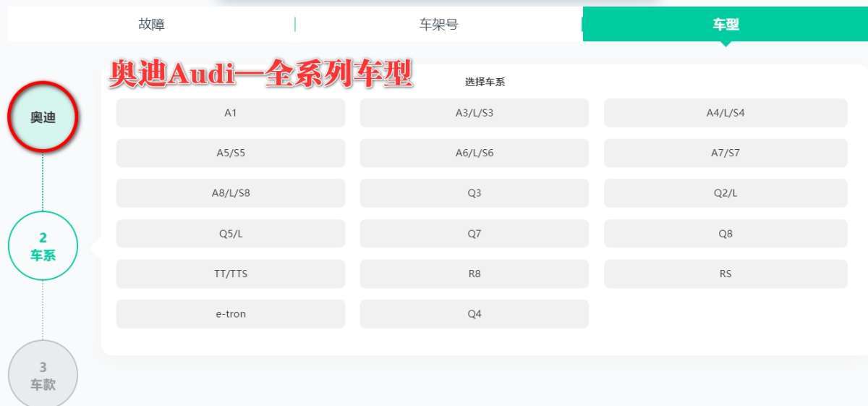The width and height of the screenshot is (868, 406).
Task: Pick the Q2/L series
Action: pyautogui.click(x=726, y=193)
